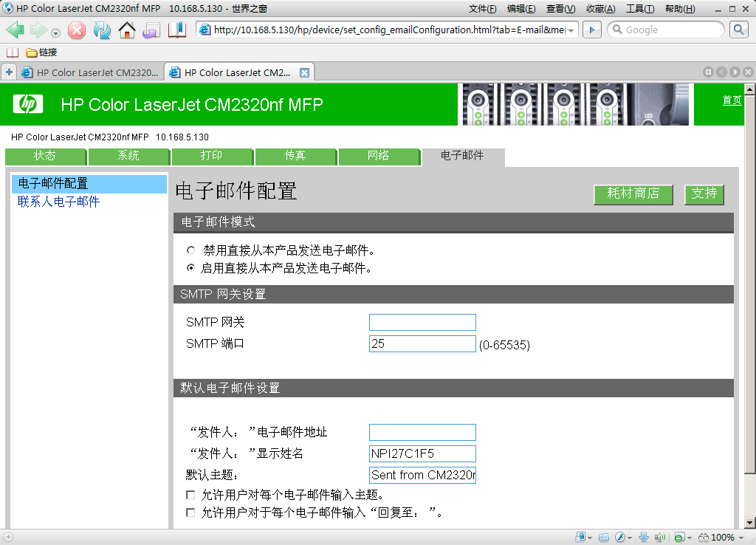Click the sound speaker icon in status bar

click(x=659, y=537)
